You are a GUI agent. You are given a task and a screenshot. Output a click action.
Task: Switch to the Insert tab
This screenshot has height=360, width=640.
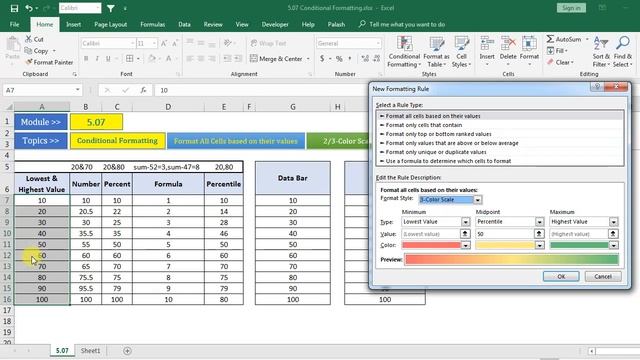point(73,24)
